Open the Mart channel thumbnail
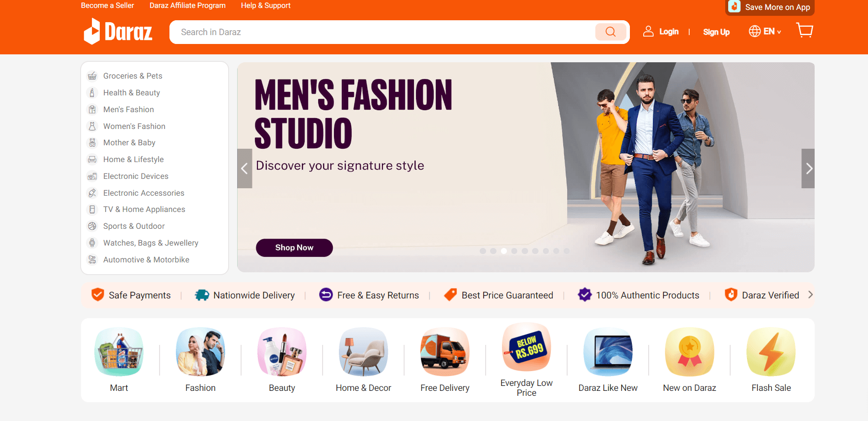Image resolution: width=868 pixels, height=421 pixels. click(119, 352)
